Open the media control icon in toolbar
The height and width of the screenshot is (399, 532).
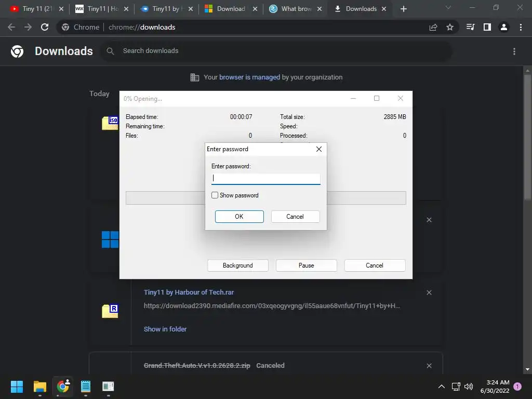(x=471, y=27)
